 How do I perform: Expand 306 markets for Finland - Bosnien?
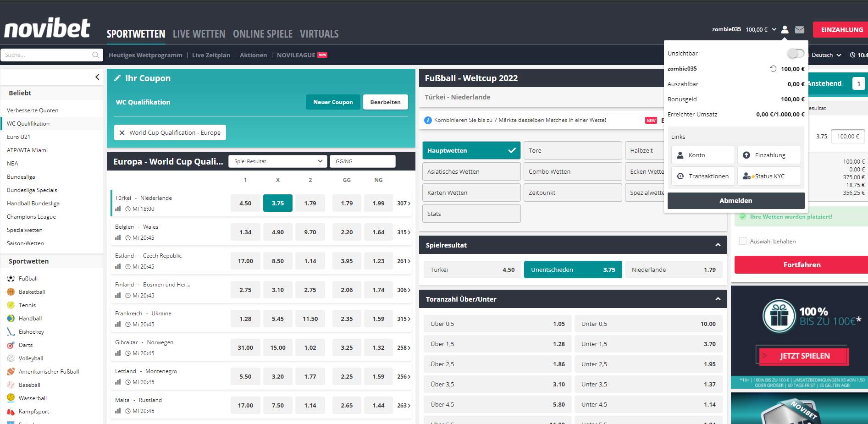tap(404, 290)
